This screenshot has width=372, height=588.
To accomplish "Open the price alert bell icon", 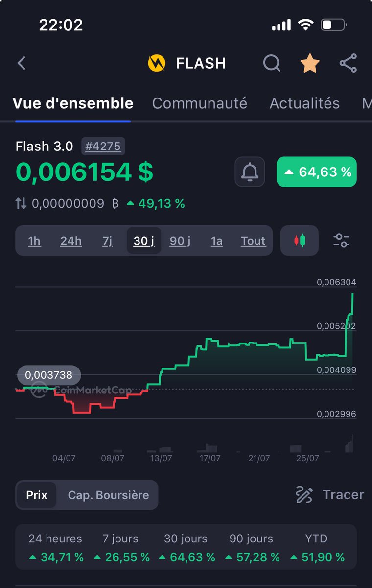I will [x=250, y=172].
